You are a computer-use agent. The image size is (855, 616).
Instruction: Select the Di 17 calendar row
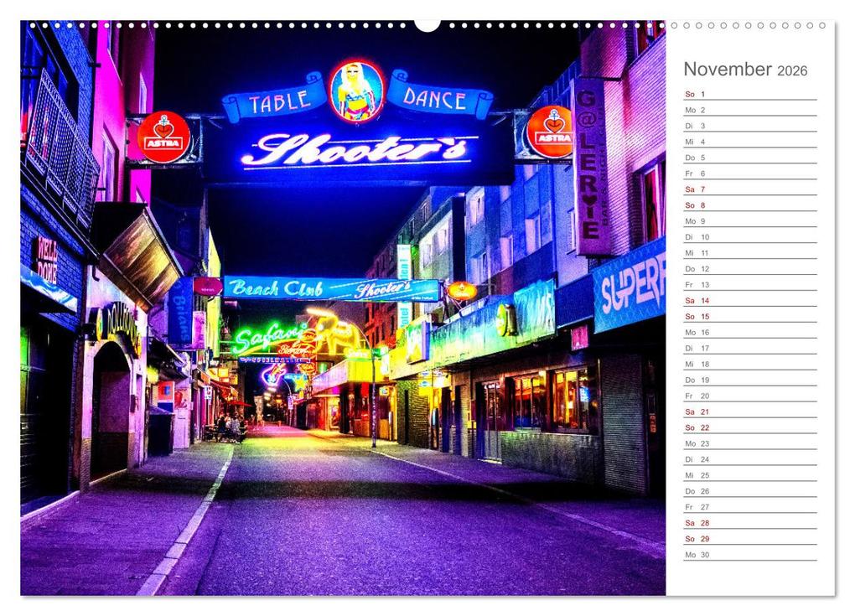click(x=749, y=347)
